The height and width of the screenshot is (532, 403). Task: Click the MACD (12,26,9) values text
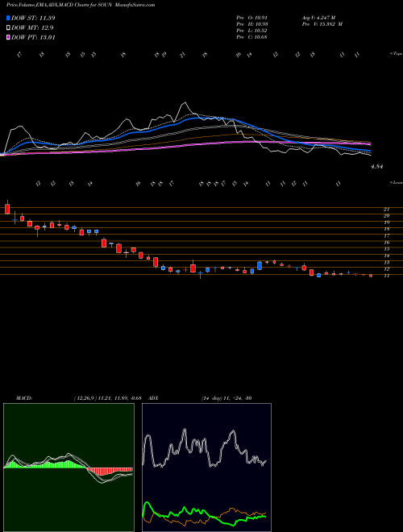click(107, 398)
